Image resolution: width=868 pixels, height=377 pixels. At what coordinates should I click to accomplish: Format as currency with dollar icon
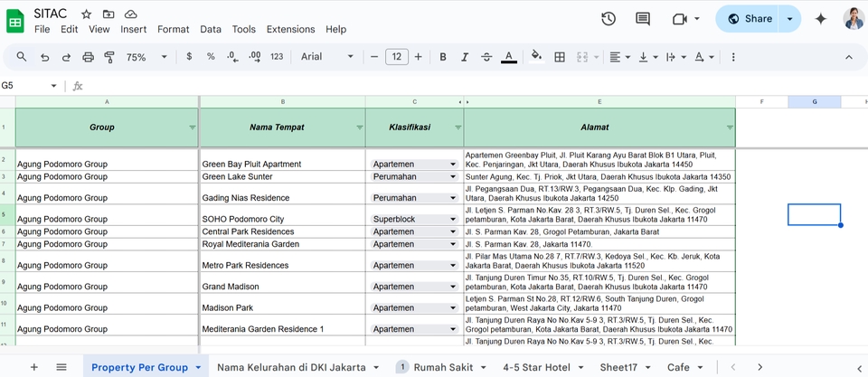point(189,56)
